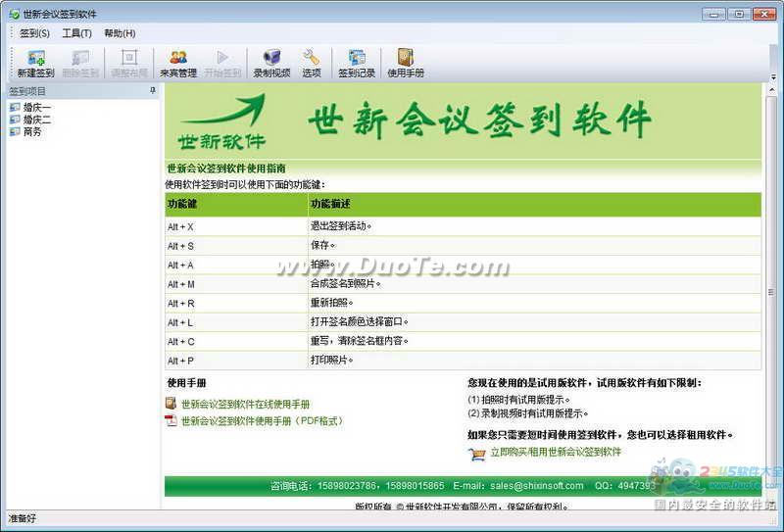The image size is (784, 532).
Task: Click the icon beside 婚庆二
Action: (15, 120)
